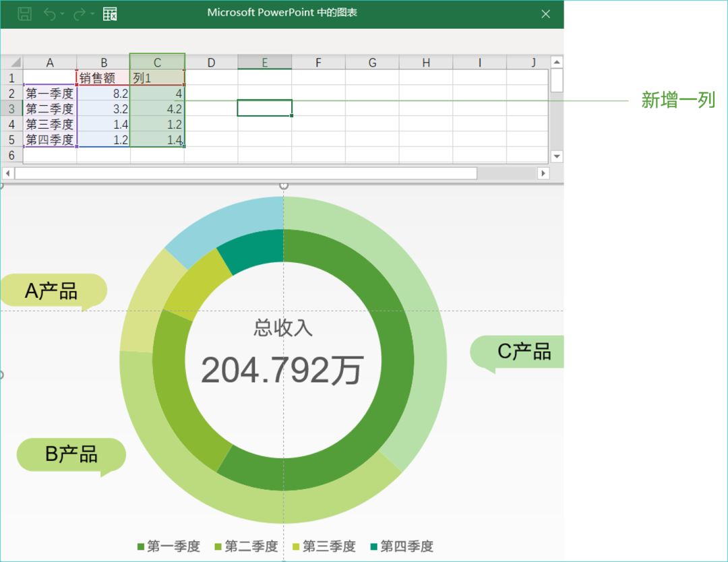This screenshot has width=728, height=562.
Task: Select row 4 header
Action: click(11, 124)
